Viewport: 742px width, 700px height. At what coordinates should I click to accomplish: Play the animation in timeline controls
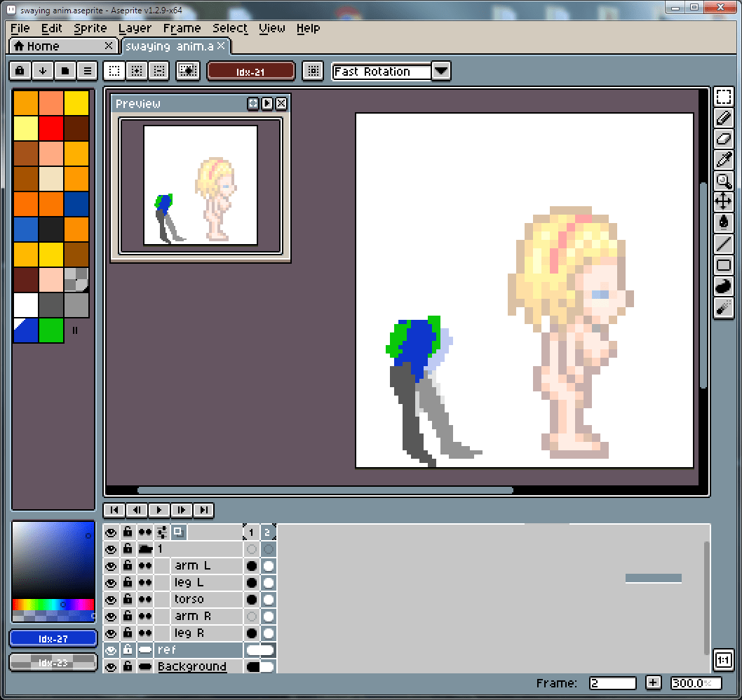pos(158,510)
